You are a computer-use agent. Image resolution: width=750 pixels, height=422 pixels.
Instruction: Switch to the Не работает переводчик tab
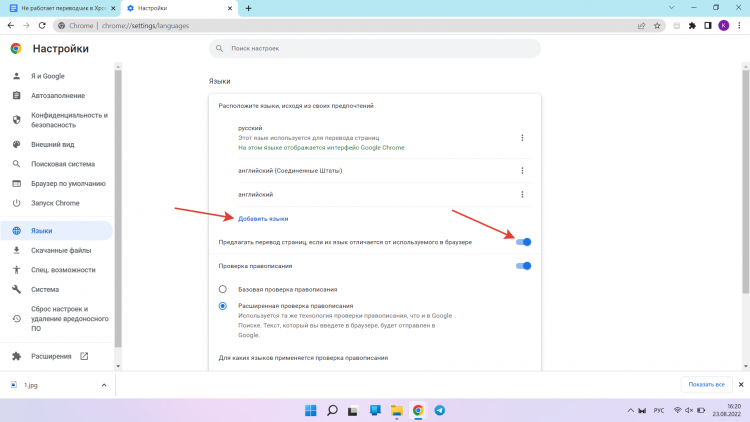coord(60,8)
